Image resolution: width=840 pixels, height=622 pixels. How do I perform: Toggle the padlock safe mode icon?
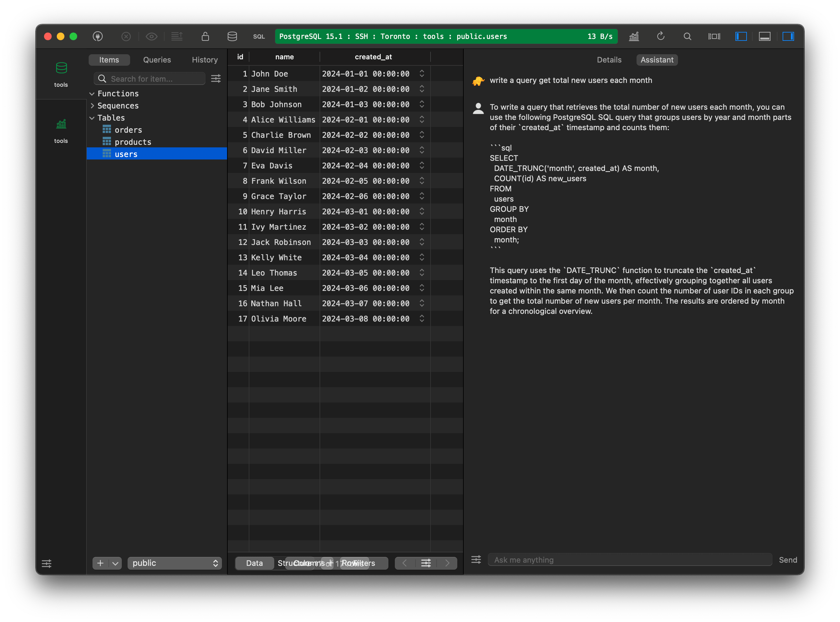click(205, 36)
